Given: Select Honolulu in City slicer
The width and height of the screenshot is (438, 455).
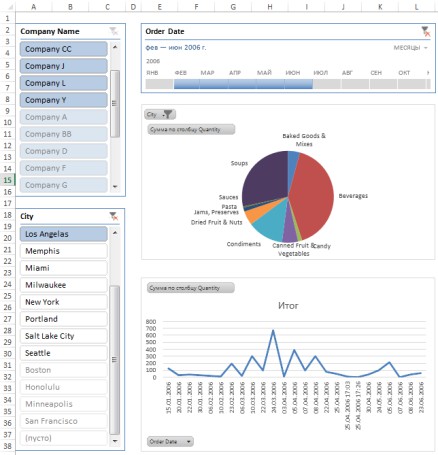Looking at the screenshot, I should (x=64, y=387).
